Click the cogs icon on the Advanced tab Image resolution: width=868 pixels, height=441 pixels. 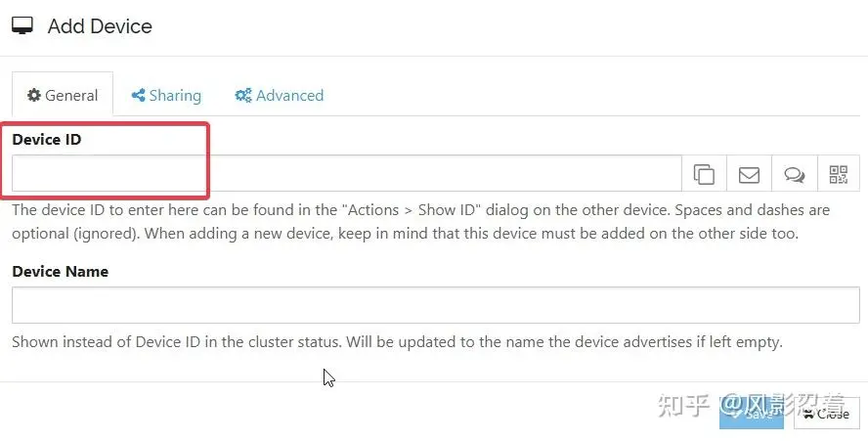[x=243, y=95]
